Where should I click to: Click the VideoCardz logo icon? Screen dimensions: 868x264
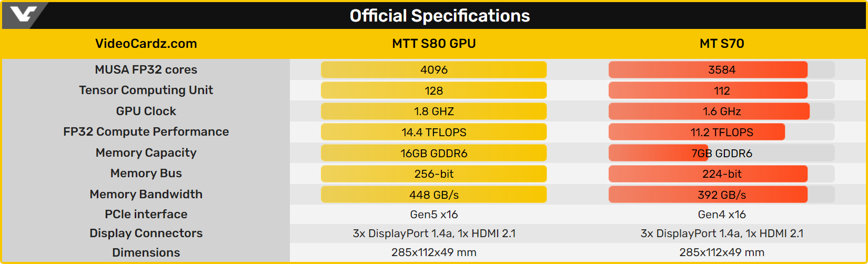coord(23,15)
